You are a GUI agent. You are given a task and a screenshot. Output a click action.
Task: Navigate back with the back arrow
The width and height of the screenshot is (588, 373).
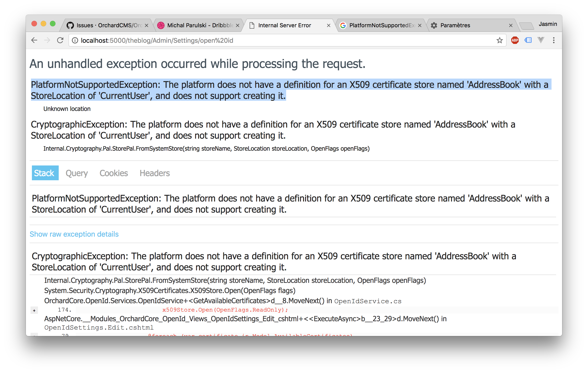click(34, 40)
